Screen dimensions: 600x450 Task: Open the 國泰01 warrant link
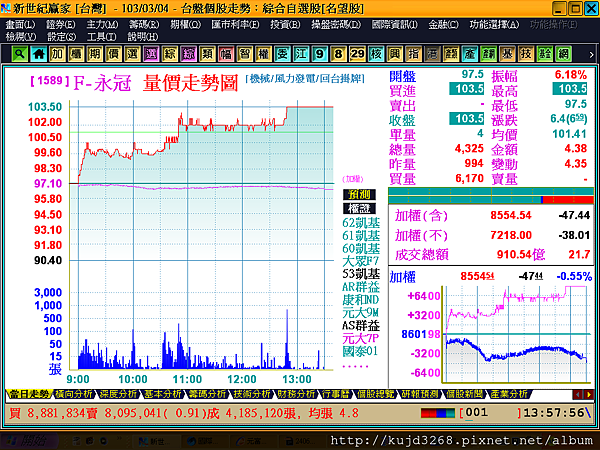point(360,351)
